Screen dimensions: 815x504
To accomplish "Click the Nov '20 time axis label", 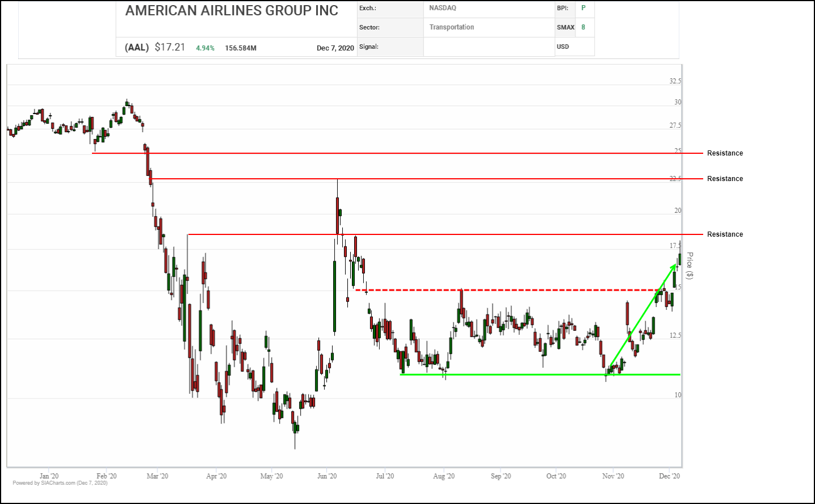I will [613, 476].
